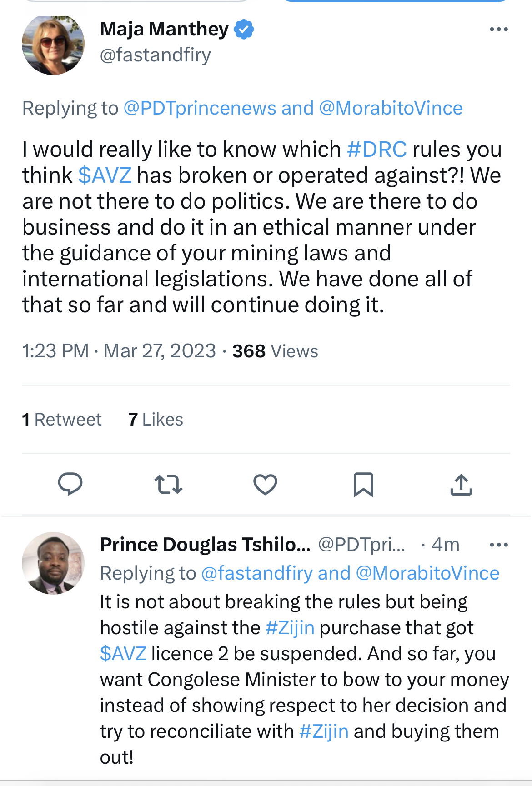
Task: Open Prince Douglas Tshilo's profile photo
Action: [x=53, y=563]
